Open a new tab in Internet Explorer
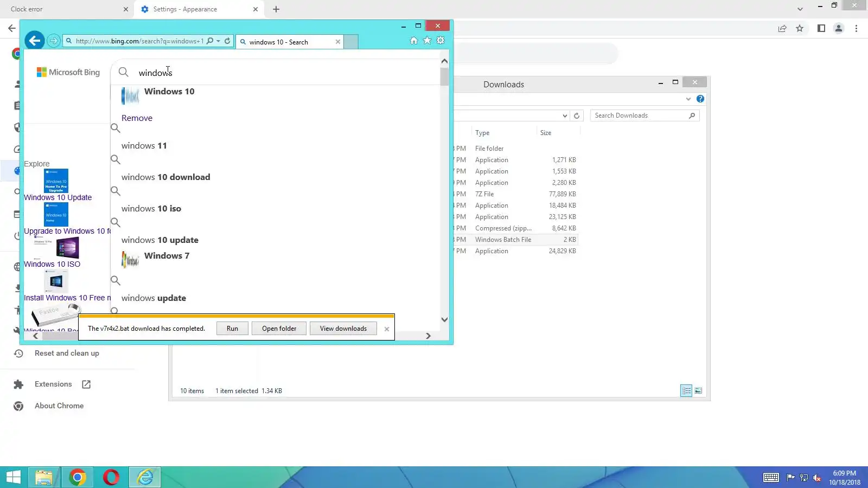The width and height of the screenshot is (868, 488). [351, 42]
